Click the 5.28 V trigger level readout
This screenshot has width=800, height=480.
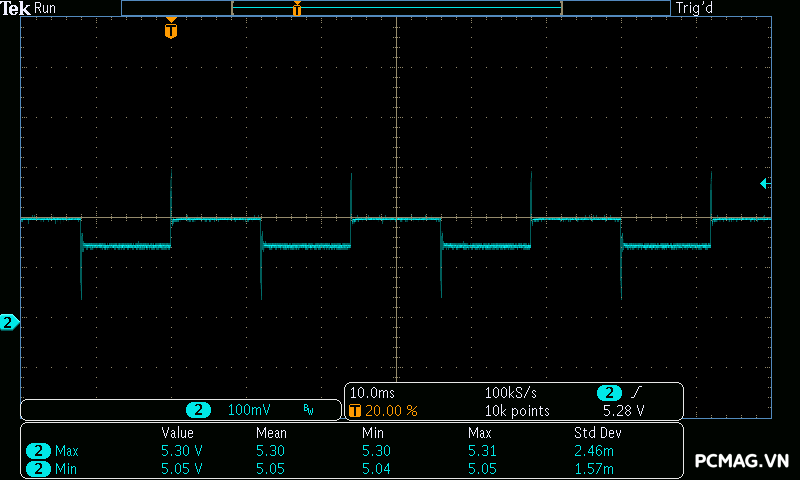click(x=623, y=410)
